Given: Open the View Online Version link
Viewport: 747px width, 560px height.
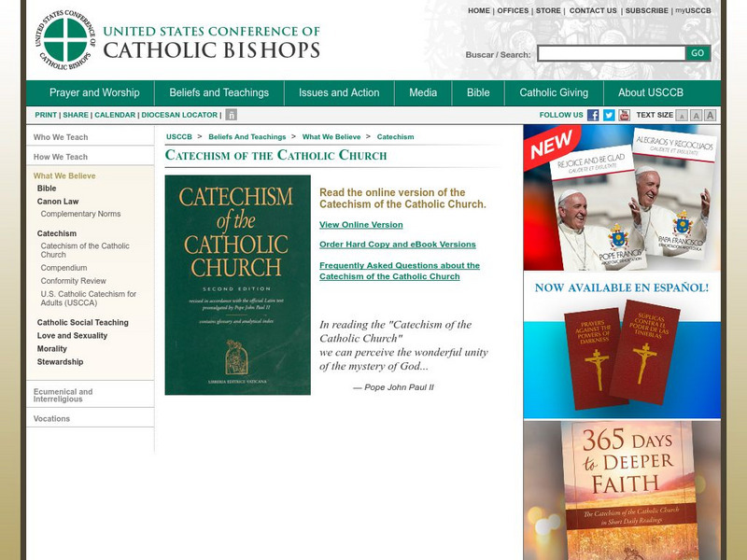Looking at the screenshot, I should coord(360,224).
